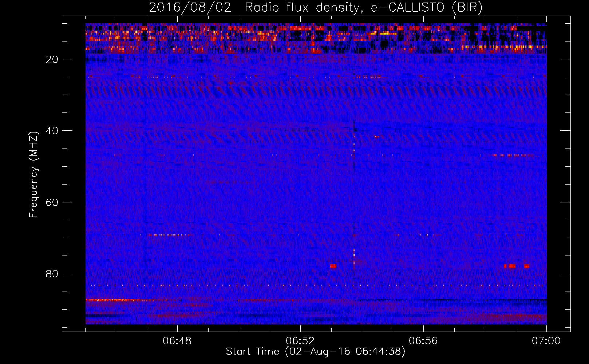Screen dimensions: 589x364
Task: Click the 06:48 time tick label
Action: click(x=177, y=341)
